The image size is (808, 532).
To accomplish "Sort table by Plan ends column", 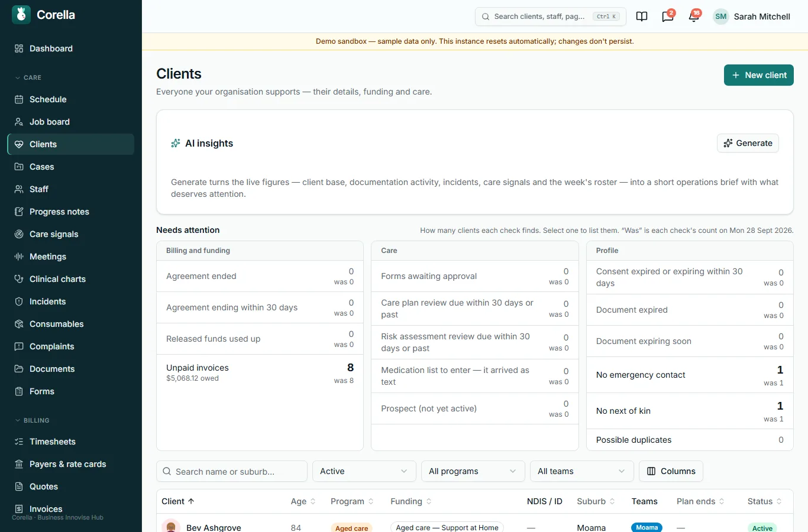I will pos(700,501).
